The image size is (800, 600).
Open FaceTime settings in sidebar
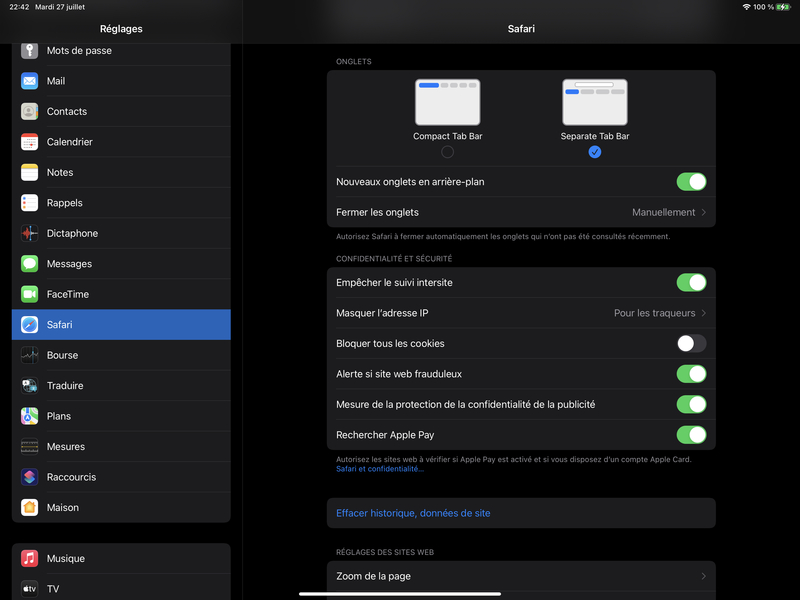click(121, 294)
